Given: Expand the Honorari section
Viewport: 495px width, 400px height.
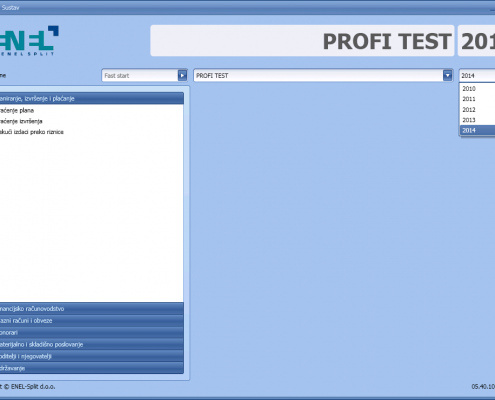Looking at the screenshot, I should (x=92, y=333).
